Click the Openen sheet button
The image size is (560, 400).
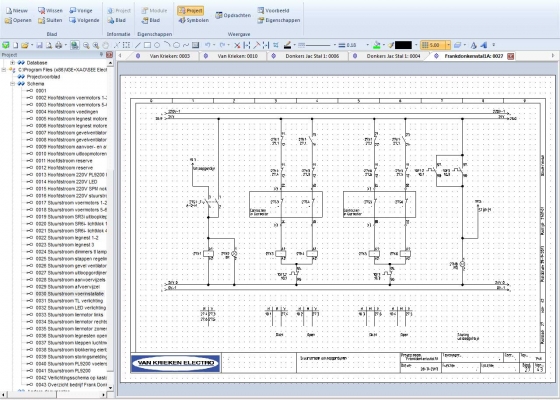point(18,20)
